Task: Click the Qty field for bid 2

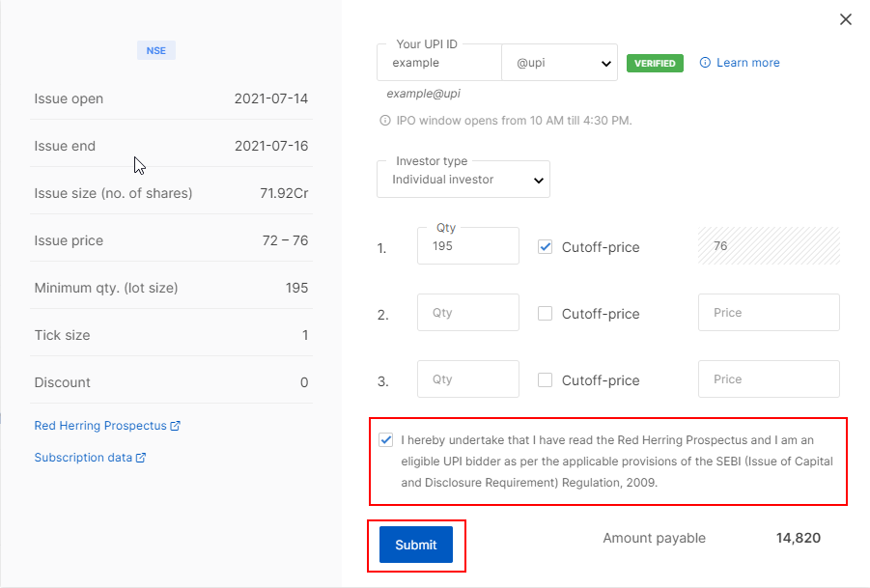Action: point(467,313)
